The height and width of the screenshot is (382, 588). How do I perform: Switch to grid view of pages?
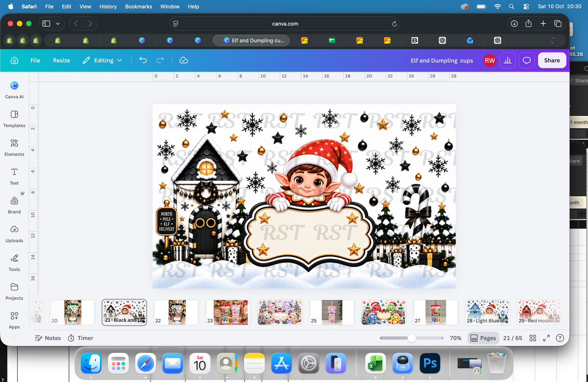[x=533, y=338]
